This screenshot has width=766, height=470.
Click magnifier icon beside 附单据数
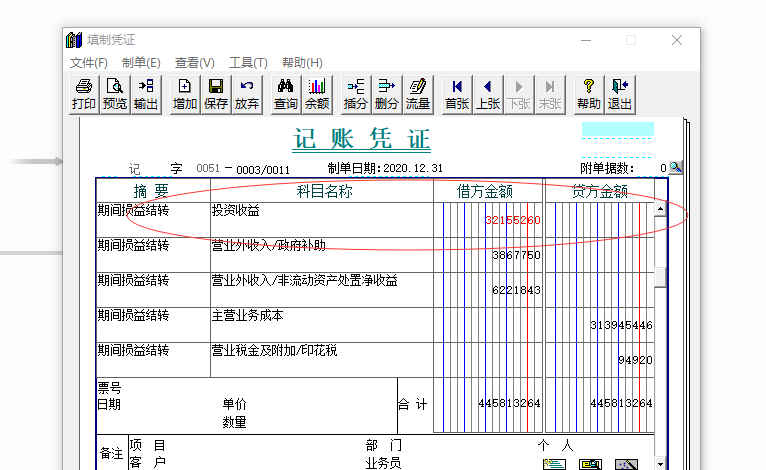(x=676, y=168)
